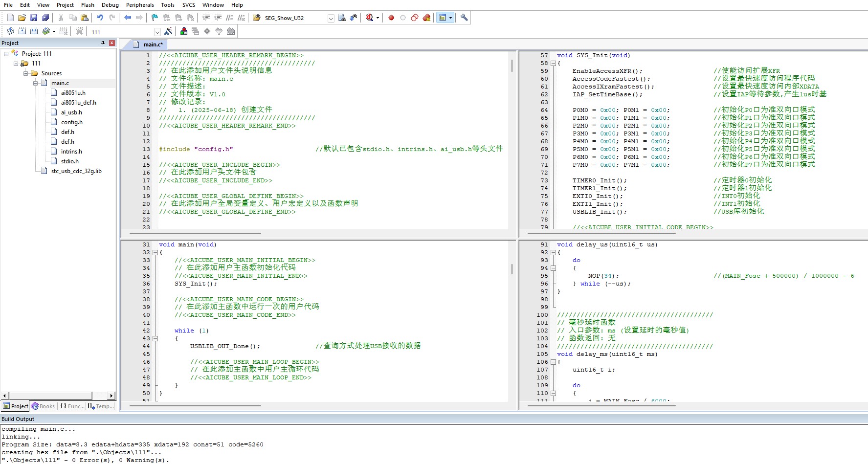Download code to flash with LOAD
The width and height of the screenshot is (868, 464).
click(79, 31)
